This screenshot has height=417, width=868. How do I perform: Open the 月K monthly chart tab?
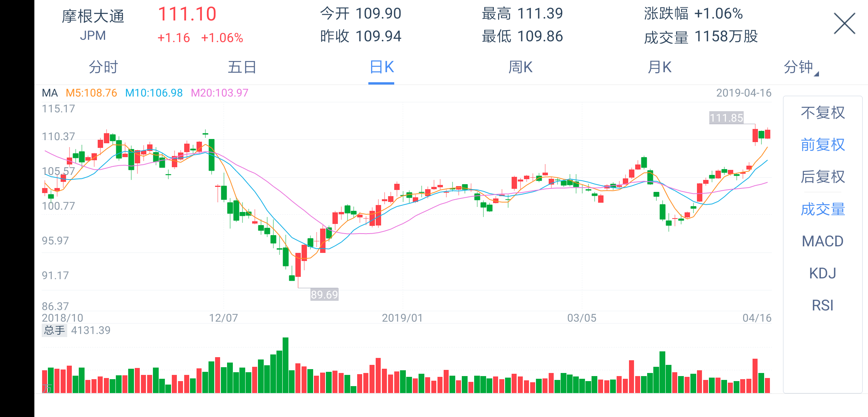tap(659, 67)
